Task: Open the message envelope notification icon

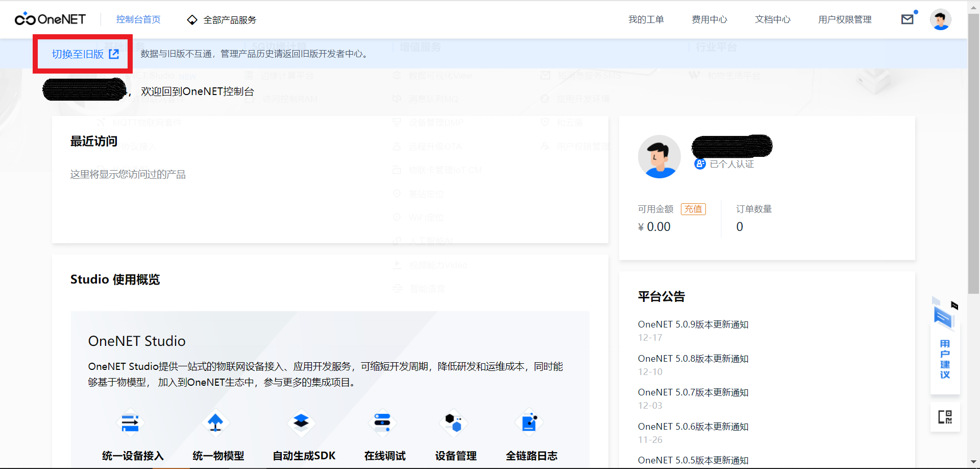Action: click(908, 19)
